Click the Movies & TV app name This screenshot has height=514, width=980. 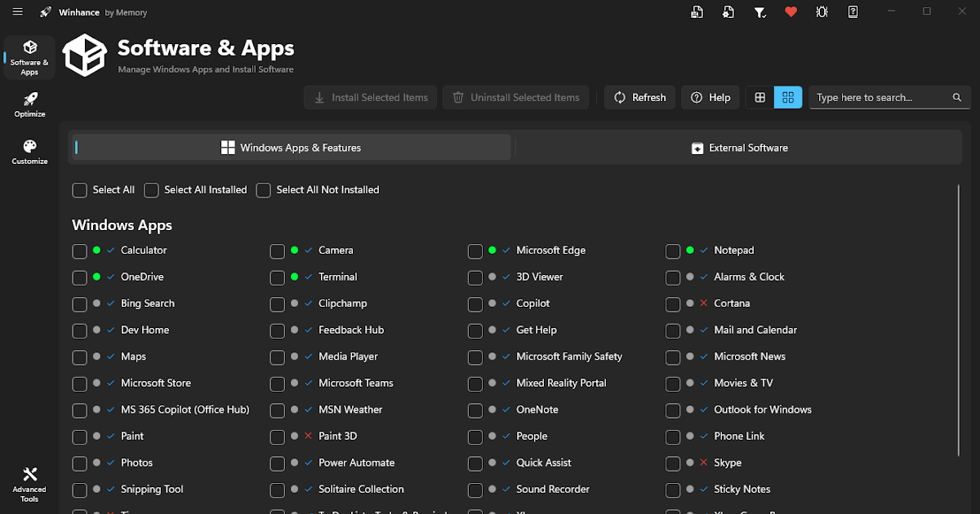(x=743, y=383)
